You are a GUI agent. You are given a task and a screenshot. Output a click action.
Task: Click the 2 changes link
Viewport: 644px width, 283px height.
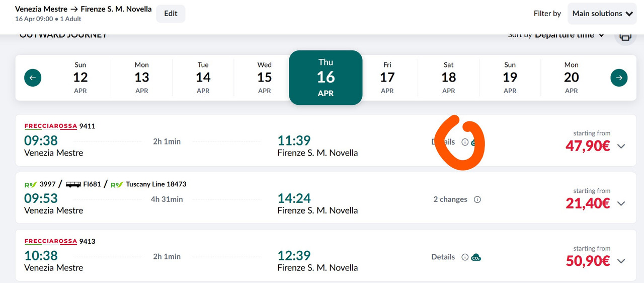pos(450,199)
